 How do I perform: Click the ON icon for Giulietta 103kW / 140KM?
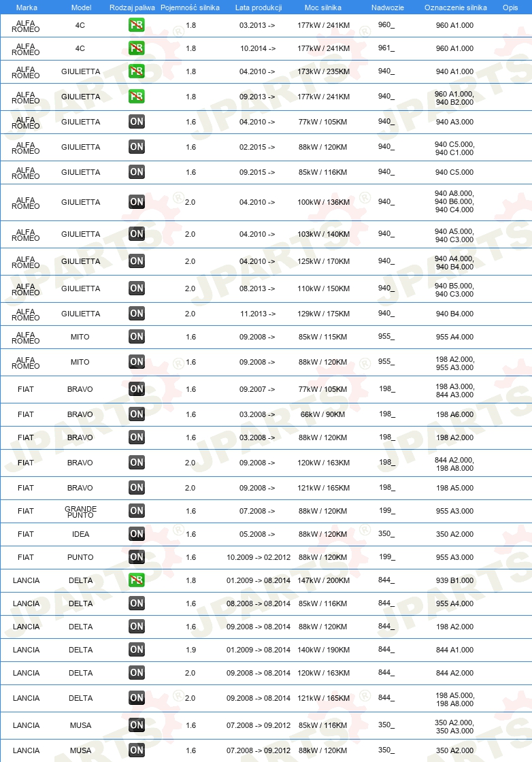coord(137,234)
